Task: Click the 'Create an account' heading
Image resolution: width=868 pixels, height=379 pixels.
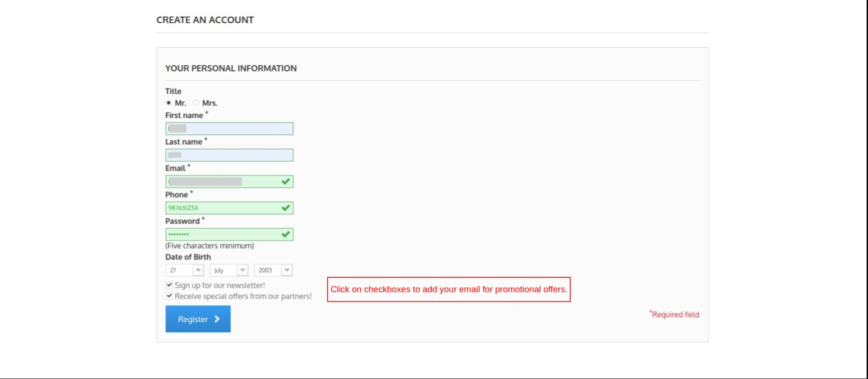Action: [x=205, y=20]
